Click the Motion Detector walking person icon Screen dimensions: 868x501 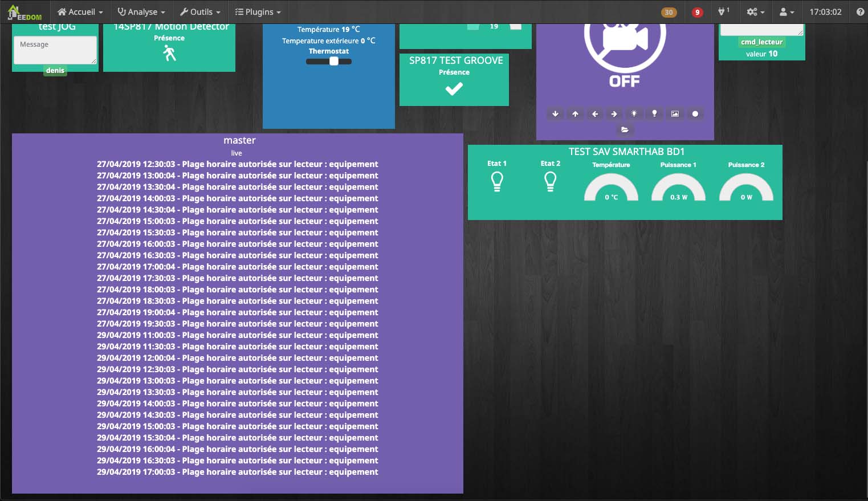click(169, 54)
